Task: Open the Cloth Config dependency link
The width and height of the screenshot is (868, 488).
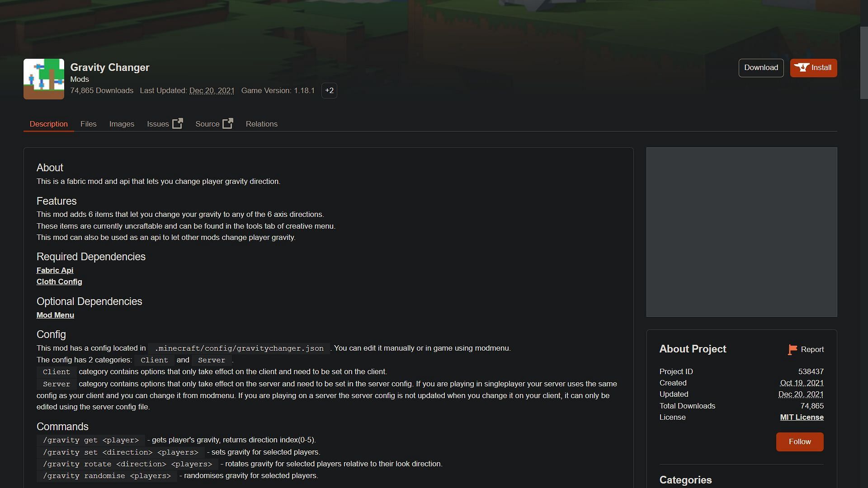Action: click(59, 282)
